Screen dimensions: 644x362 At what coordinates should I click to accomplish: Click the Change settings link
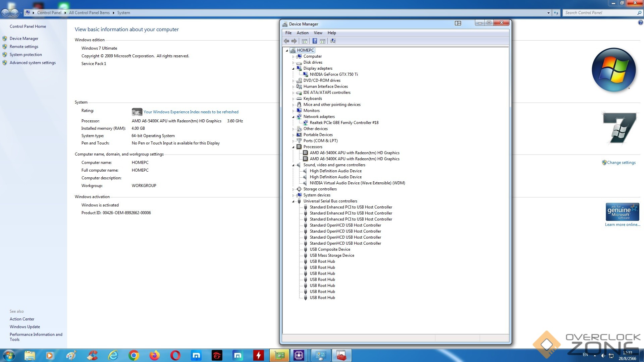point(621,163)
